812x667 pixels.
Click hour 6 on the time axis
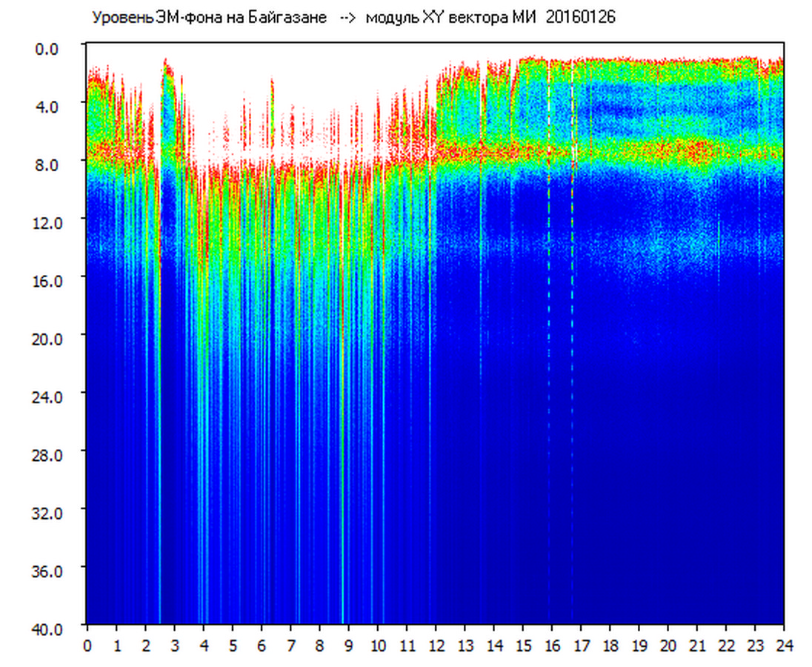262,646
